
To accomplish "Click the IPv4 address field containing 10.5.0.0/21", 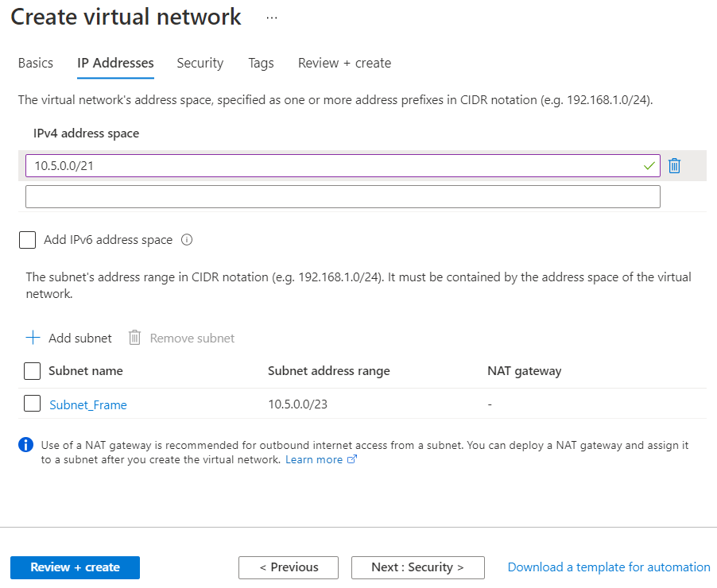I will [334, 165].
